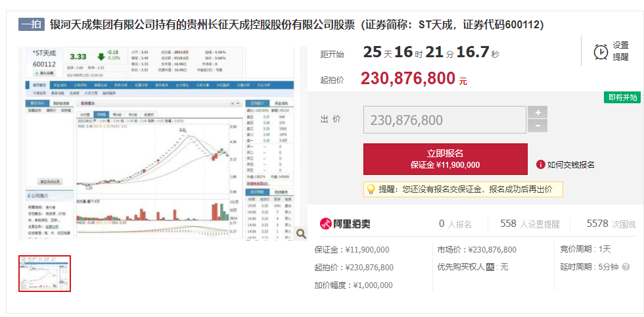Click the 600112 stock code in image
644x317 pixels.
(x=44, y=64)
